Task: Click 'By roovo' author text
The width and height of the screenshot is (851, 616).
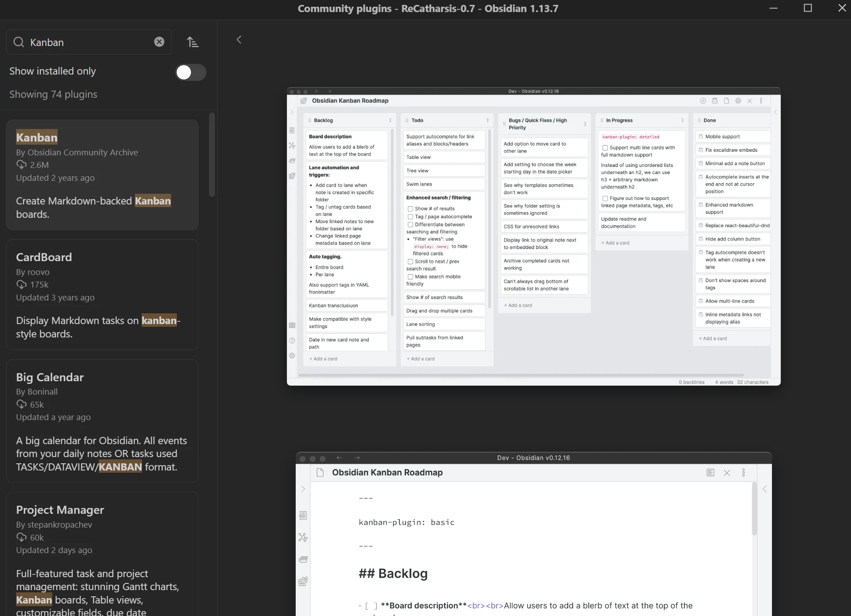Action: coord(33,272)
